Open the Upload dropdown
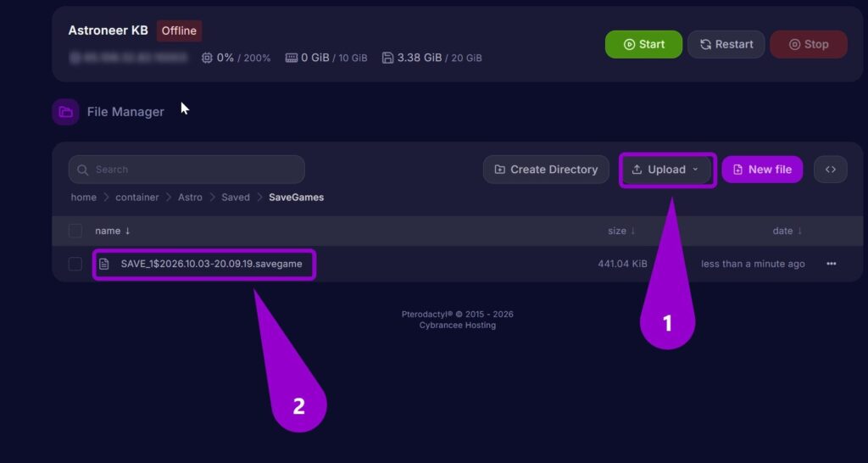868x463 pixels. [x=667, y=170]
